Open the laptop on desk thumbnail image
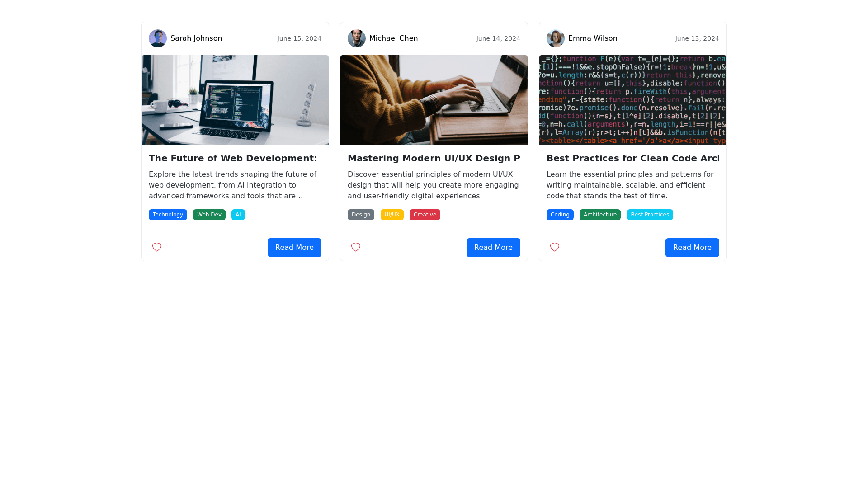The height and width of the screenshot is (488, 868). 235,100
